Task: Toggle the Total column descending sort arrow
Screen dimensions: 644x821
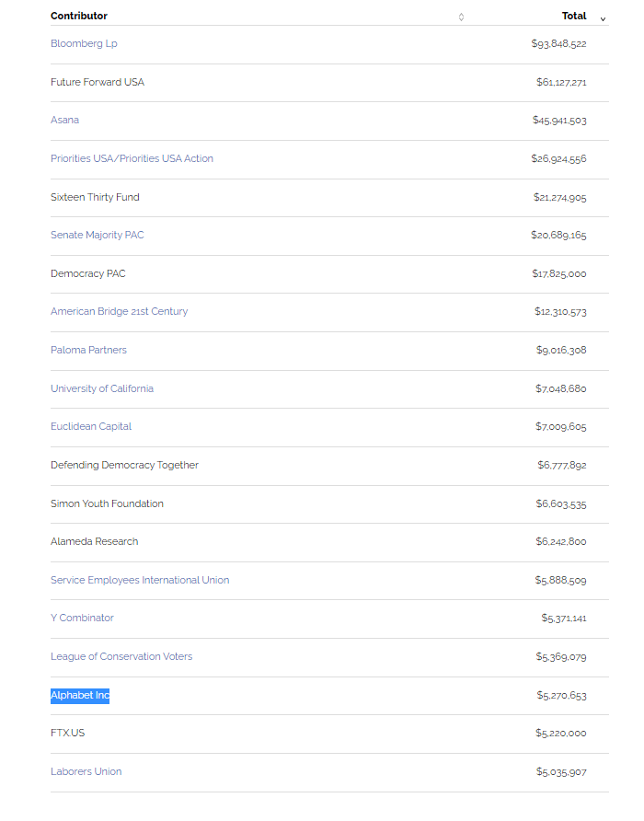Action: (x=603, y=18)
